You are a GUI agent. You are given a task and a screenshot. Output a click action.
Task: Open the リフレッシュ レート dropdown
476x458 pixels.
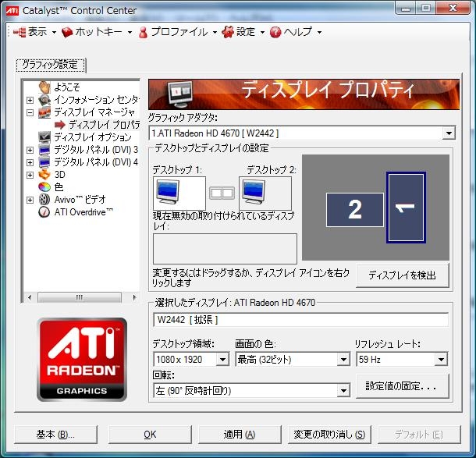tap(441, 360)
